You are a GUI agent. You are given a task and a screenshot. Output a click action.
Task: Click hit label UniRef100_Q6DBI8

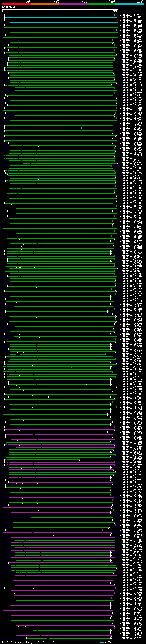tap(131, 88)
